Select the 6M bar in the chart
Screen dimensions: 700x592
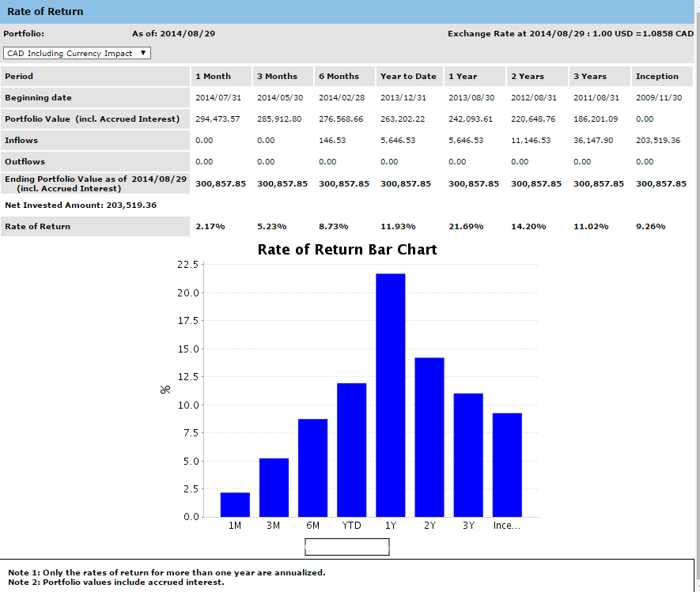point(312,468)
